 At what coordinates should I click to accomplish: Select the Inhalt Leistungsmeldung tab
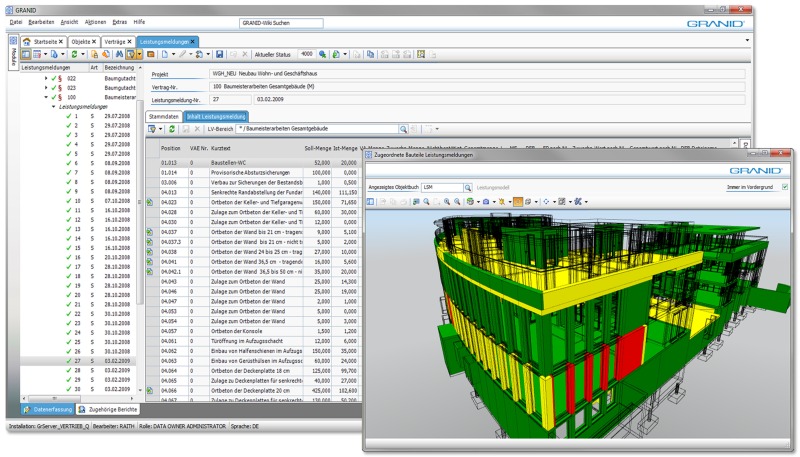click(x=216, y=117)
